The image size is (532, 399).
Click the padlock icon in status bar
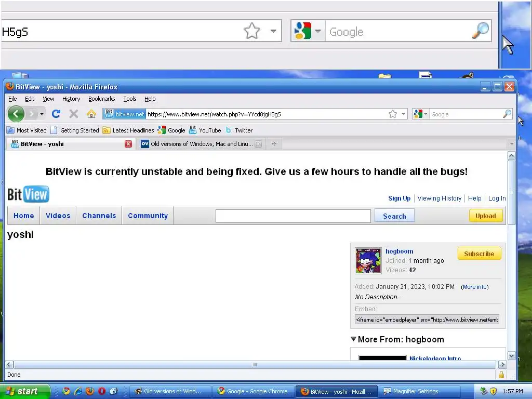point(501,375)
